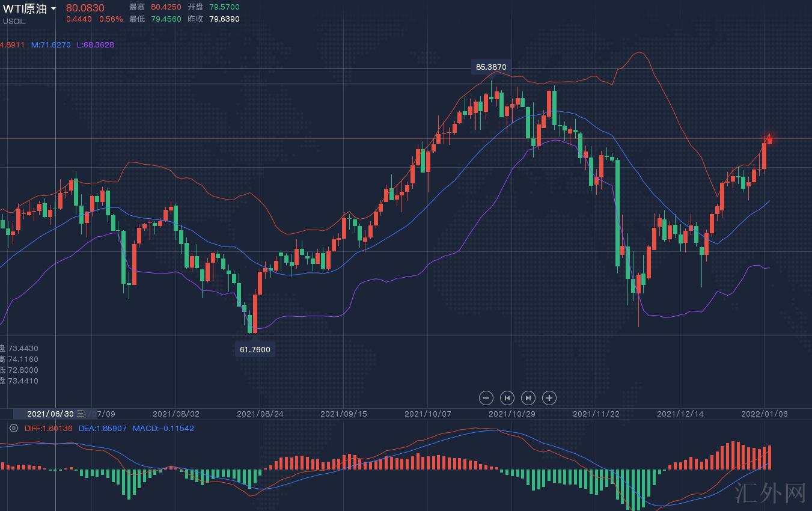This screenshot has height=511, width=812.
Task: Select the 85.3870 high price label
Action: [x=491, y=67]
